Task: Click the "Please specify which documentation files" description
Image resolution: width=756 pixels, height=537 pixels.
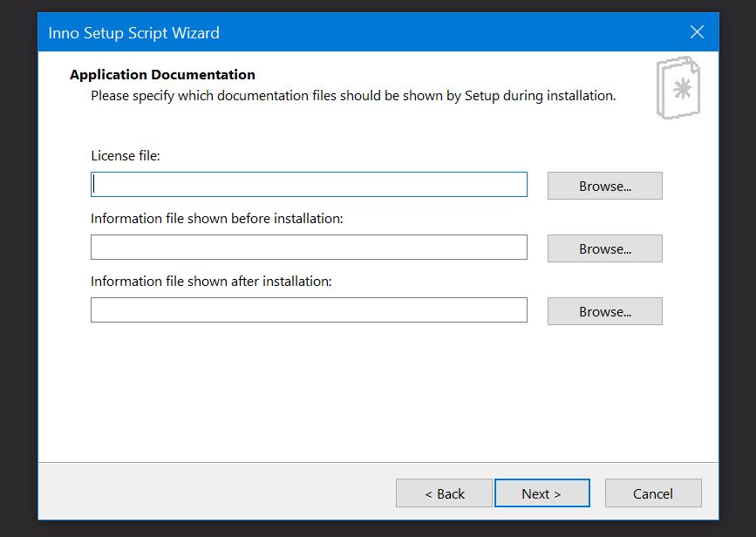Action: [353, 96]
